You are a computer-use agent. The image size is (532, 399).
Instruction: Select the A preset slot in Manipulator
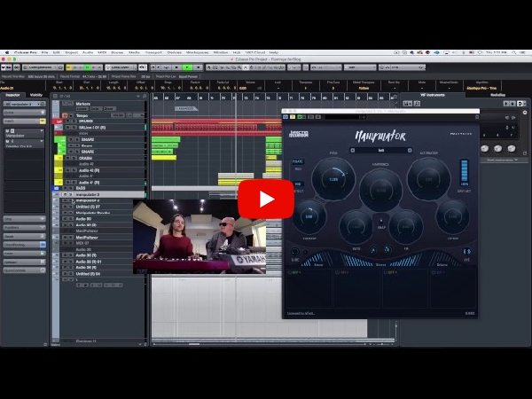pos(373,250)
